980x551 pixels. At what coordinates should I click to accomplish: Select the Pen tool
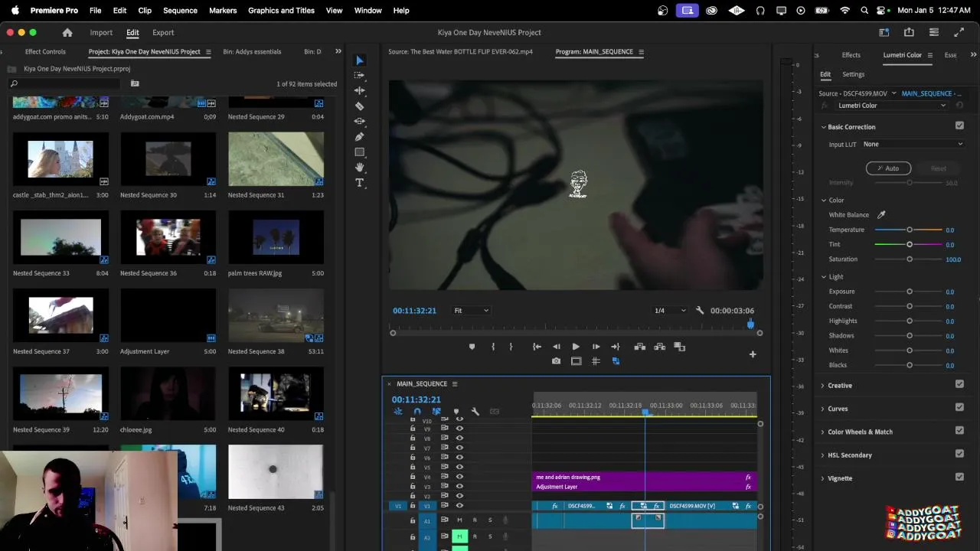359,137
